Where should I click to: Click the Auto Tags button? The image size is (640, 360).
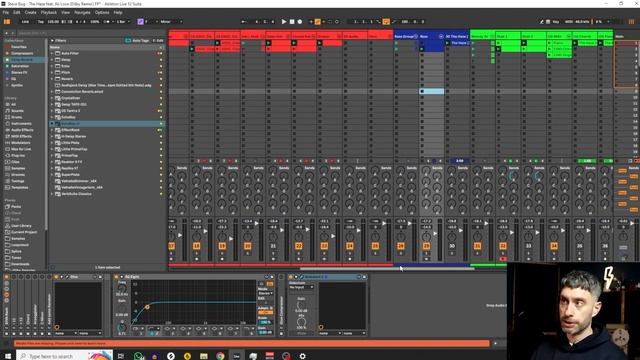point(138,41)
